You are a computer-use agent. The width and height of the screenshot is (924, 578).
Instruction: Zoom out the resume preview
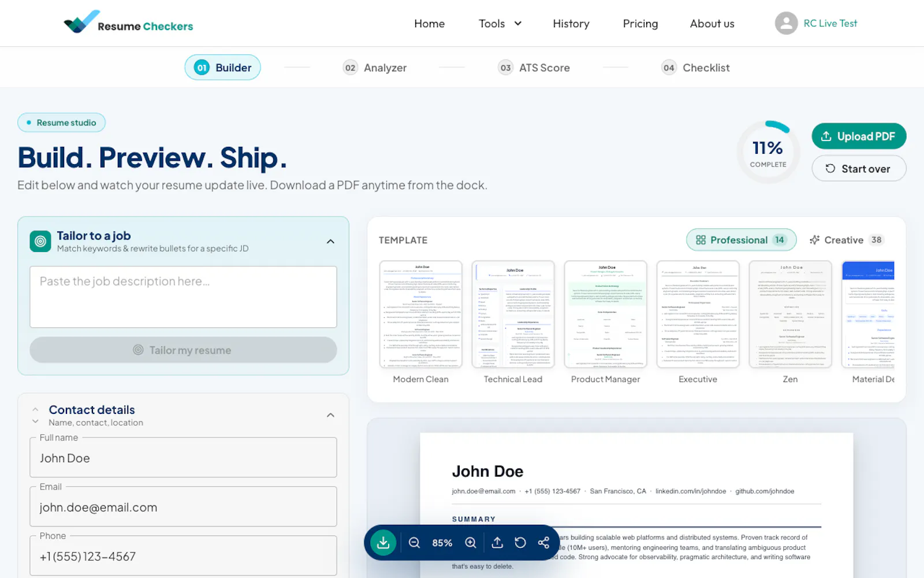(x=414, y=543)
